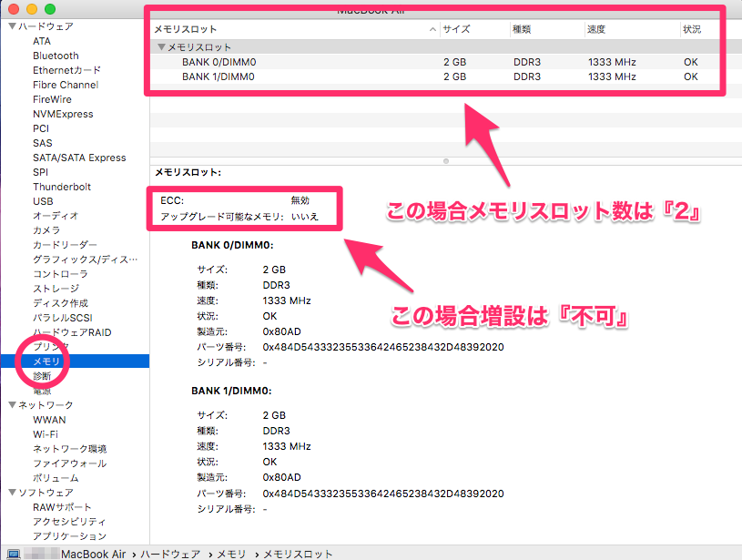This screenshot has height=560, width=742.
Task: Click the メモリスロット: detail heading
Action: (x=188, y=172)
